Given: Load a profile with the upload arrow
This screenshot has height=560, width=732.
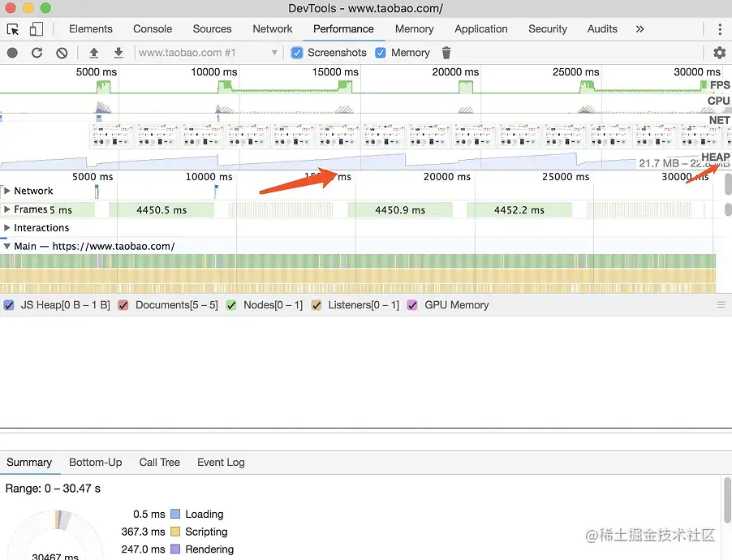Looking at the screenshot, I should coord(94,53).
